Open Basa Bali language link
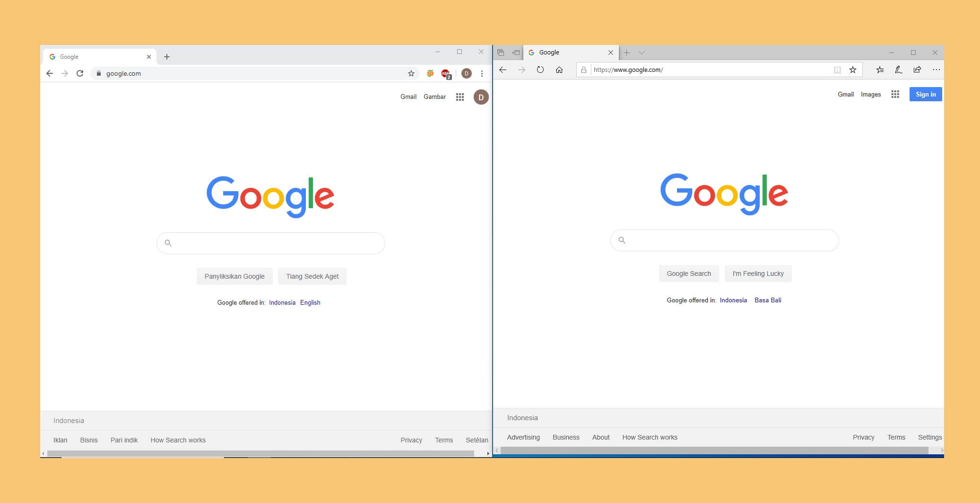 [x=768, y=300]
